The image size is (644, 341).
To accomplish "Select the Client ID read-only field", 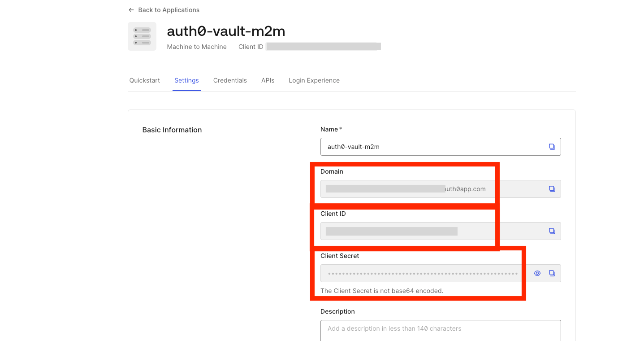I will click(x=441, y=231).
